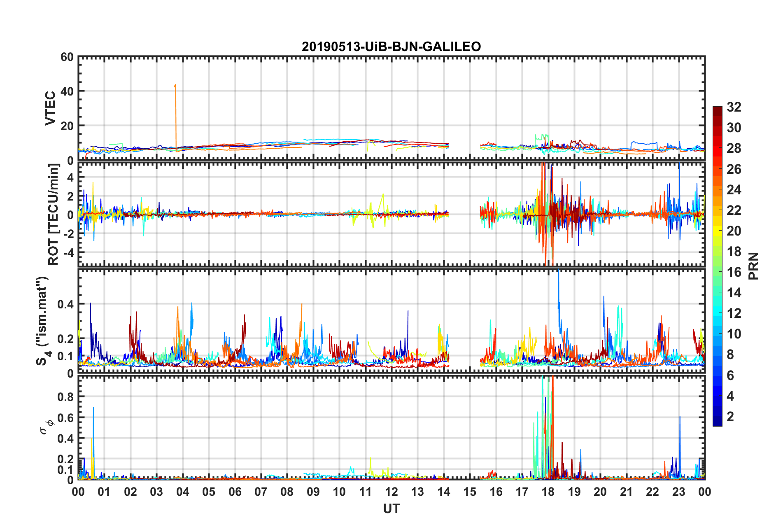Click the PRN colorbar label
Image resolution: width=783 pixels, height=532 pixels.
[753, 266]
